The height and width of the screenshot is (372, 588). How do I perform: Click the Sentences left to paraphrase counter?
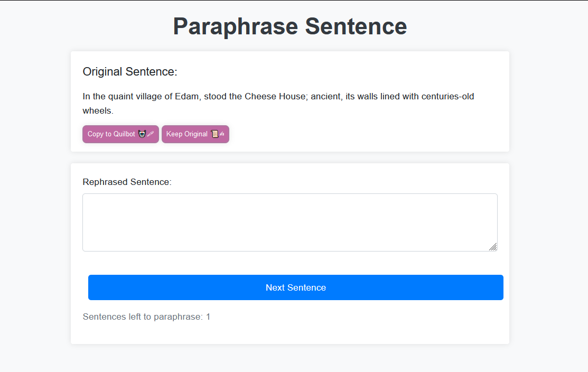146,317
